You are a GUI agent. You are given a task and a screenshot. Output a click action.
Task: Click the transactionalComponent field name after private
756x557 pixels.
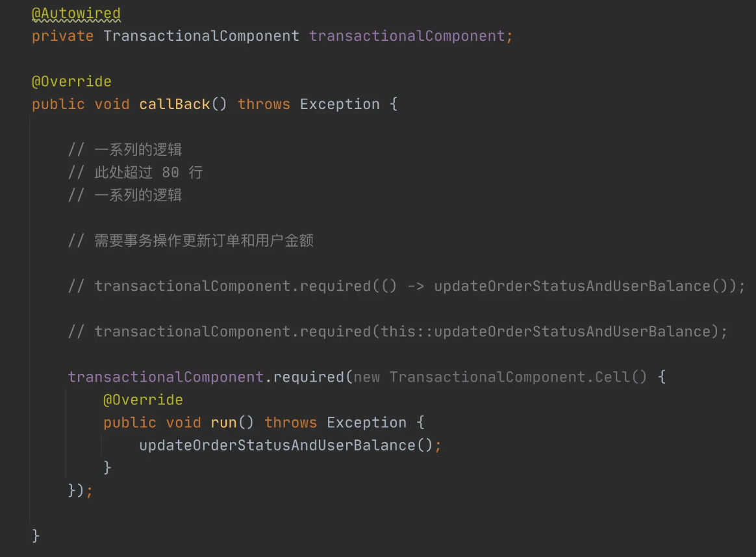407,36
